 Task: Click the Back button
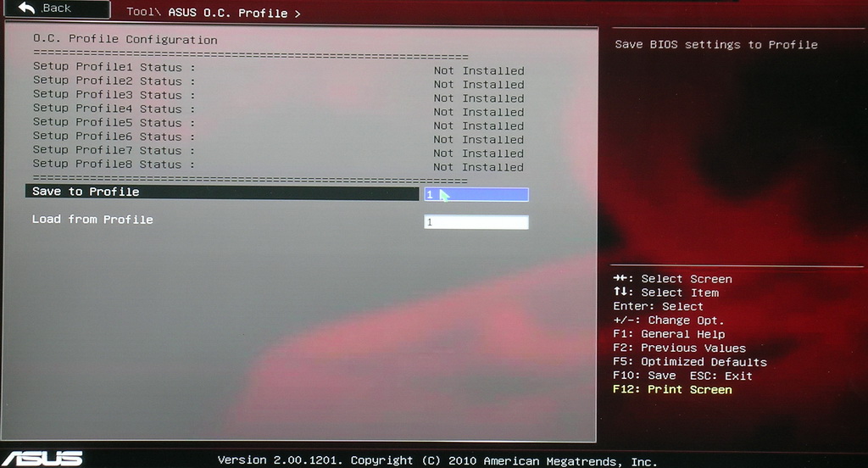(56, 8)
